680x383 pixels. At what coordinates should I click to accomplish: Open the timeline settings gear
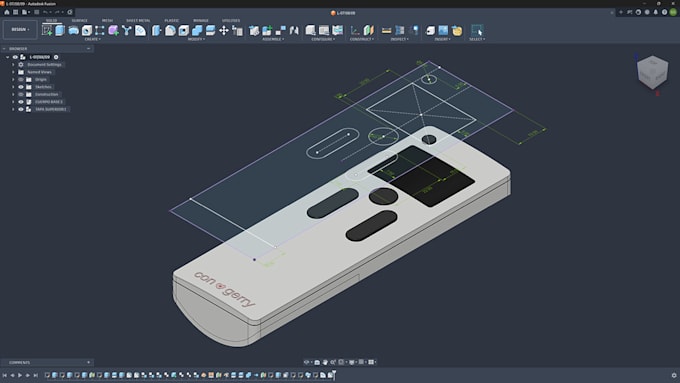(674, 375)
